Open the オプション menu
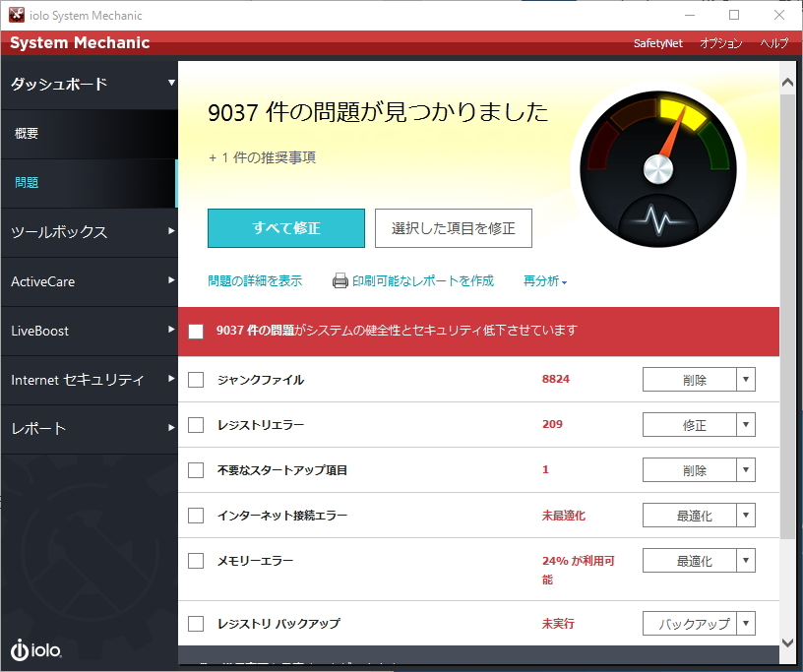 (x=721, y=43)
